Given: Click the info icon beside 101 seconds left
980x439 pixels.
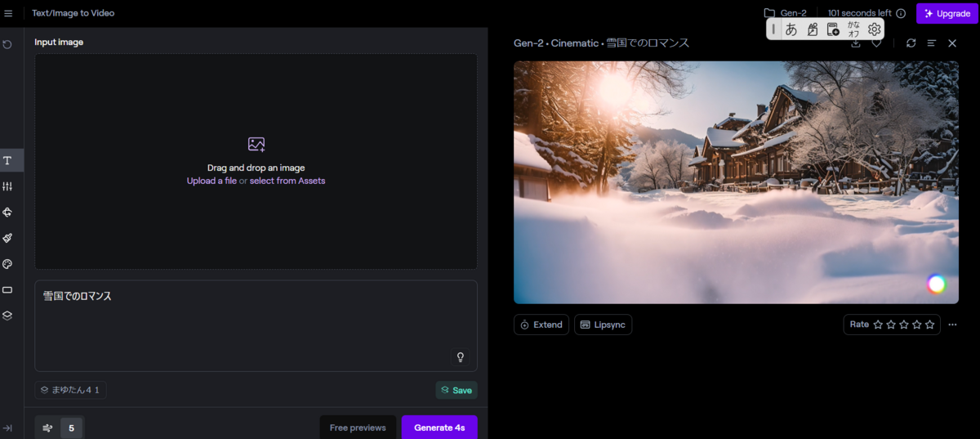Looking at the screenshot, I should point(901,13).
